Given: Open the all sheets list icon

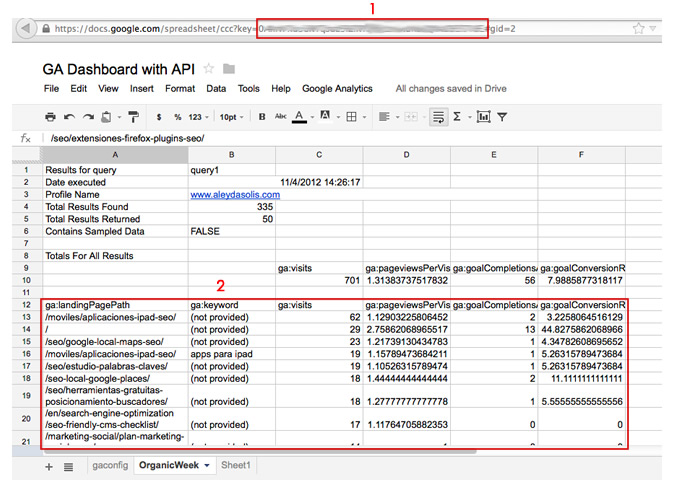Looking at the screenshot, I should pyautogui.click(x=68, y=467).
